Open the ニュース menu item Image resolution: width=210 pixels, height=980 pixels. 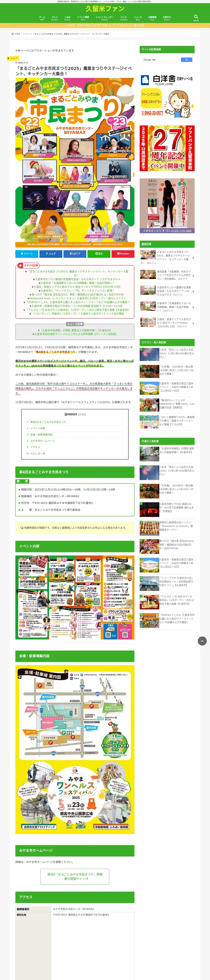point(138,18)
